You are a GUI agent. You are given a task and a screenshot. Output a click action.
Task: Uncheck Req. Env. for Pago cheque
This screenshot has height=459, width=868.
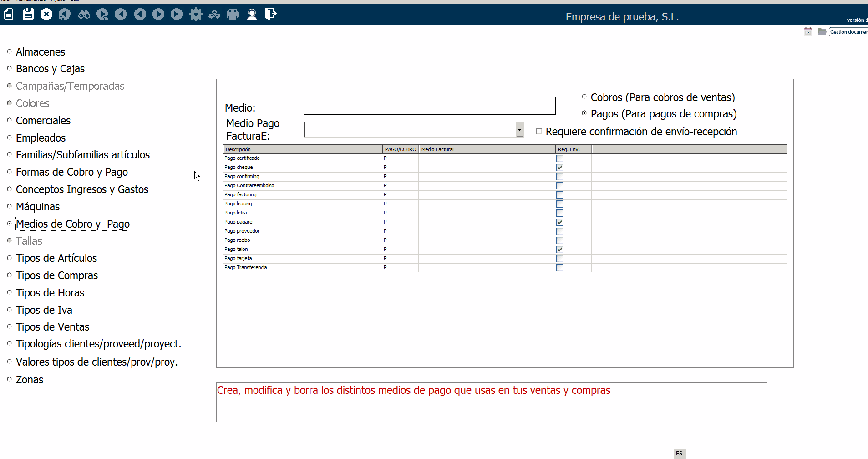point(560,168)
